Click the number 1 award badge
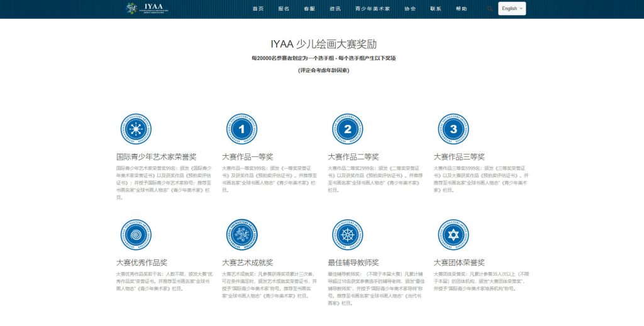 tap(242, 129)
